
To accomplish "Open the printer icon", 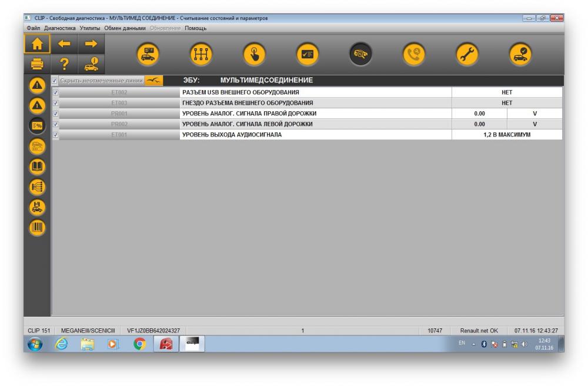I will [37, 64].
